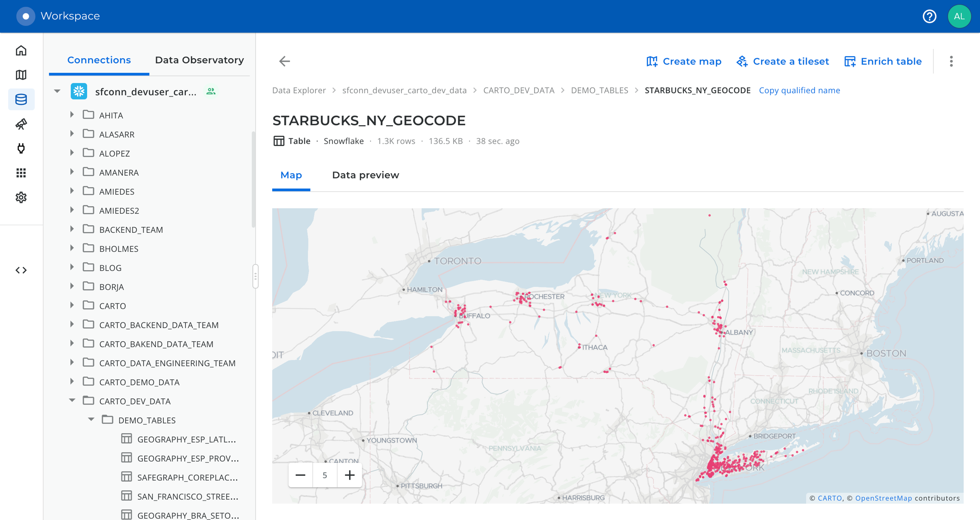The height and width of the screenshot is (520, 980).
Task: Open the rocket Applications icon
Action: 21,124
